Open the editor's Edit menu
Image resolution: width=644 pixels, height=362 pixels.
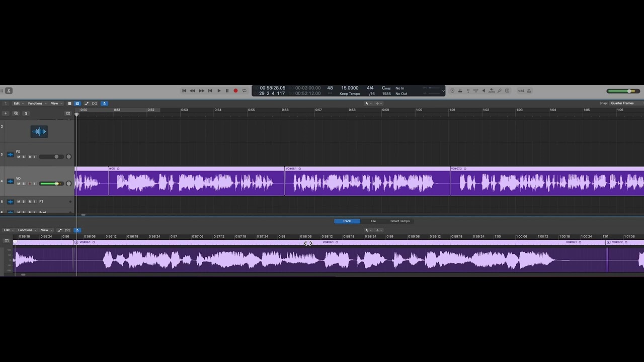coord(9,230)
